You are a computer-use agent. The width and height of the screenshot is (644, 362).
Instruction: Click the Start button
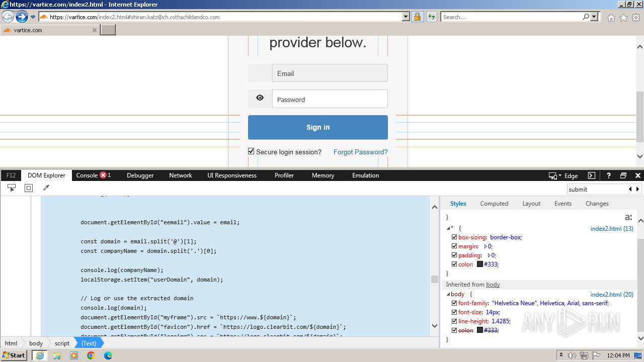pyautogui.click(x=14, y=355)
